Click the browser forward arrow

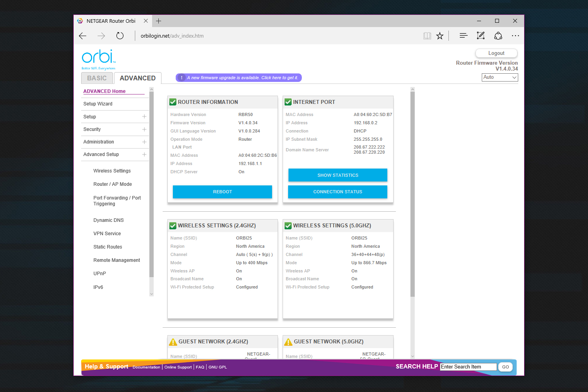[x=101, y=36]
